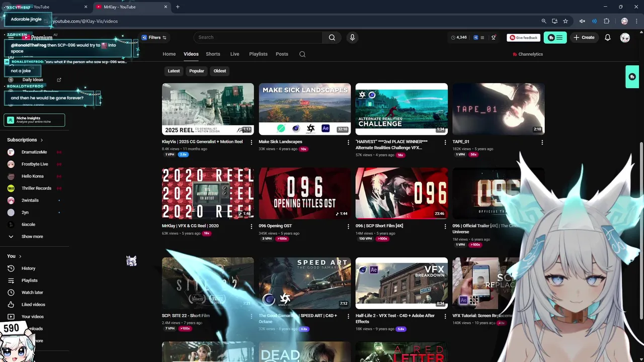The image size is (644, 362).
Task: Click into YouTube search field
Action: (x=258, y=37)
